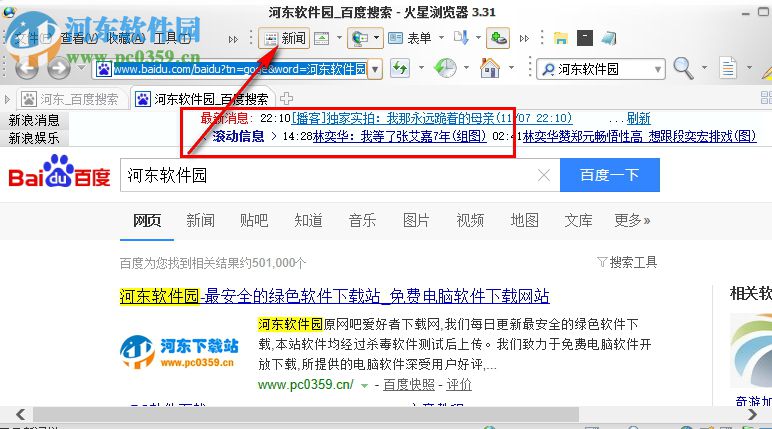Switch to the 视频 category tab
Viewport: 772px width, 429px height.
pos(470,220)
